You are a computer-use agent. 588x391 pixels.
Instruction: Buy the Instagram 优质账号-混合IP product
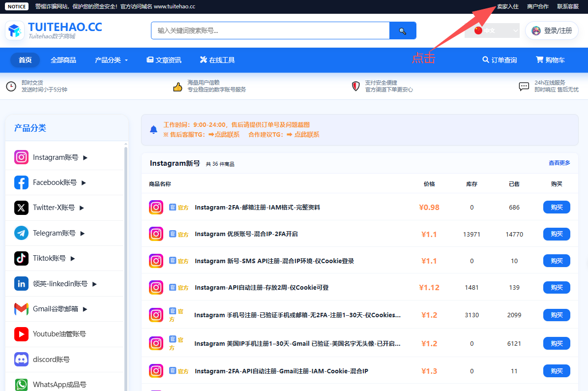[x=557, y=234]
